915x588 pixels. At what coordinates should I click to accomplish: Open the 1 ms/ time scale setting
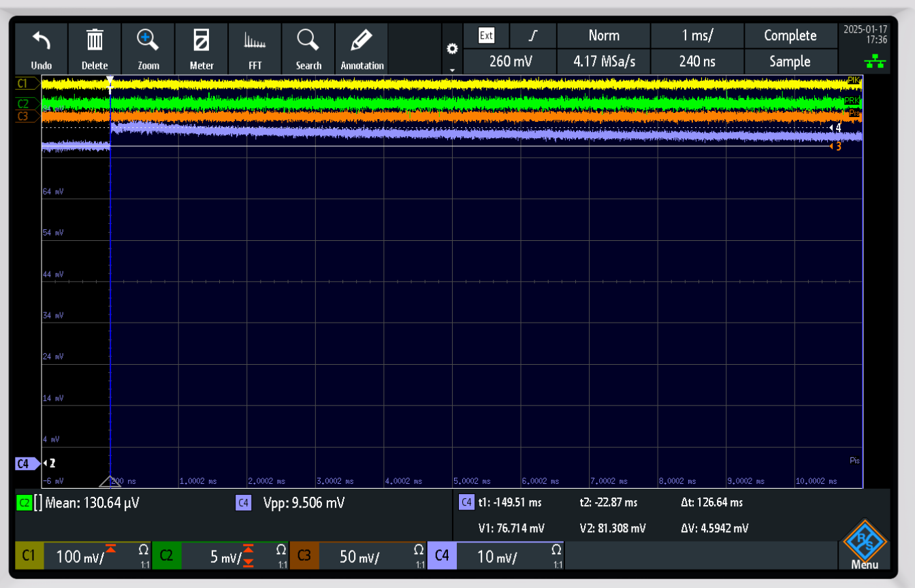click(697, 35)
